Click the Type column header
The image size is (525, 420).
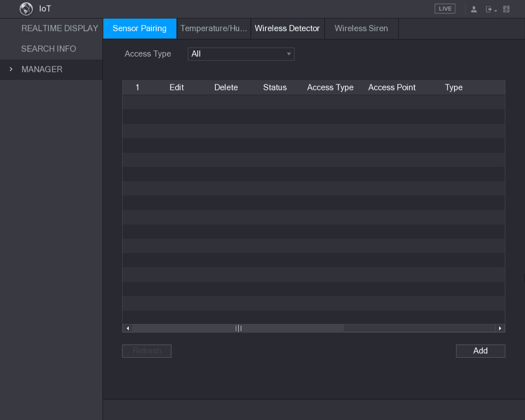click(454, 88)
